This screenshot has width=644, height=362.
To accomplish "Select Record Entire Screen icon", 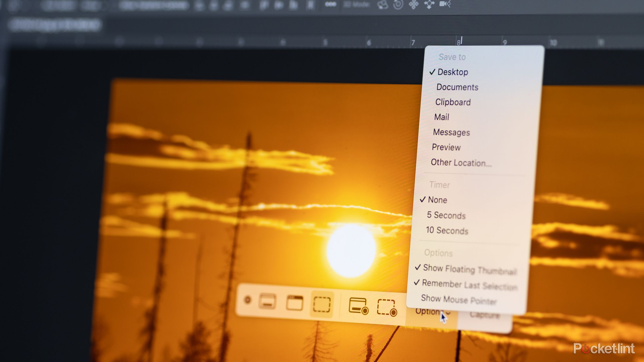I will 358,306.
